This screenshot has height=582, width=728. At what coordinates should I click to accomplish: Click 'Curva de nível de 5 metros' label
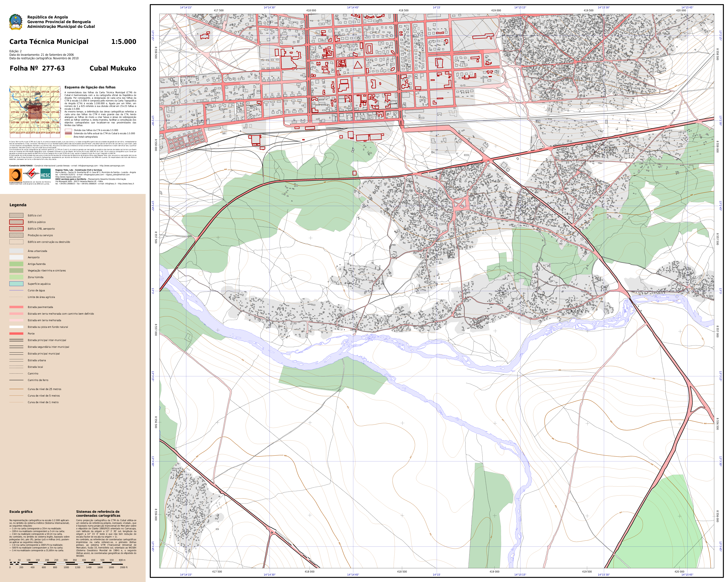(x=44, y=396)
